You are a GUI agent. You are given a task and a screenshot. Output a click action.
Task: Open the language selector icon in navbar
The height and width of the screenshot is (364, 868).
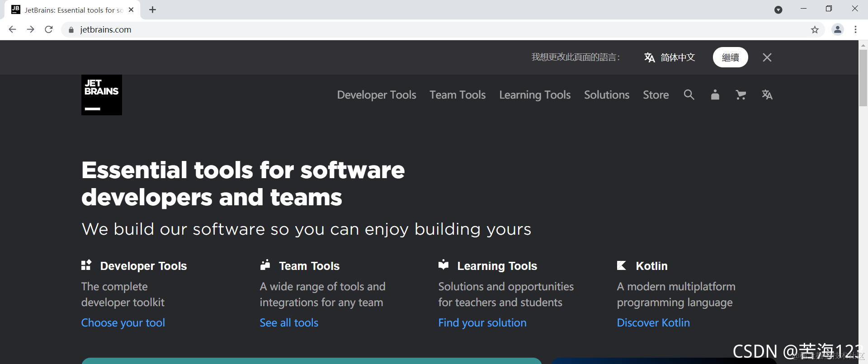tap(767, 95)
